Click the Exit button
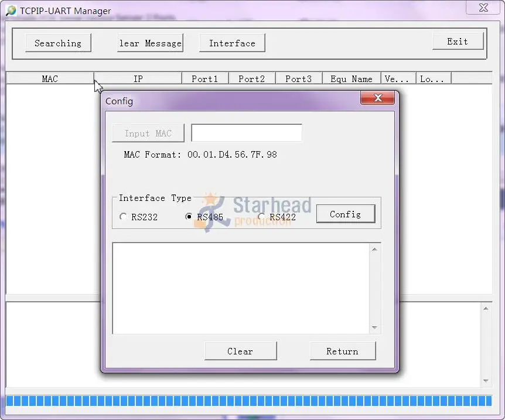Image resolution: width=505 pixels, height=420 pixels. (458, 41)
